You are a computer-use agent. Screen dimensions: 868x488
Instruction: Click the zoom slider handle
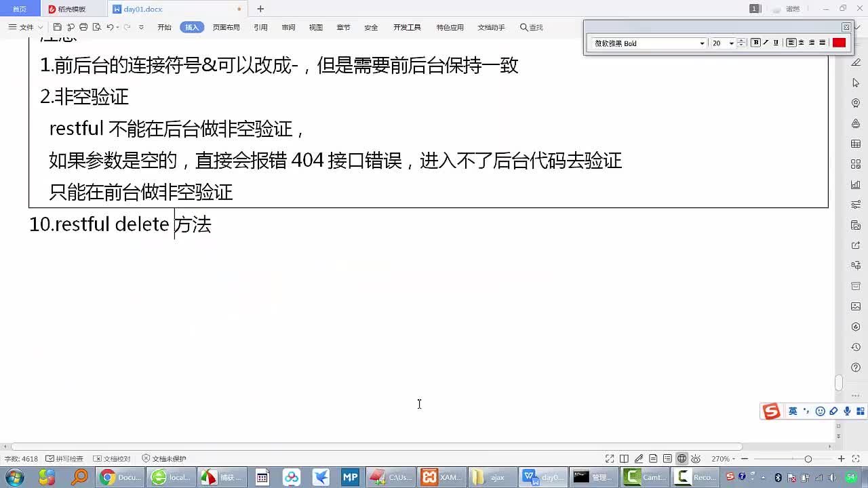(x=808, y=459)
